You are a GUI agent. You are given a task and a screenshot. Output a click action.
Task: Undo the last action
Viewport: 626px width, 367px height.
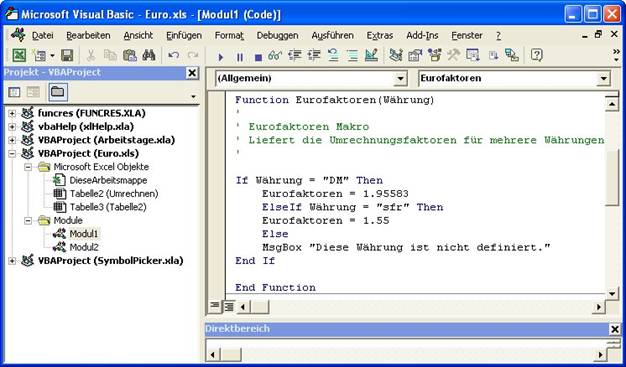[173, 55]
